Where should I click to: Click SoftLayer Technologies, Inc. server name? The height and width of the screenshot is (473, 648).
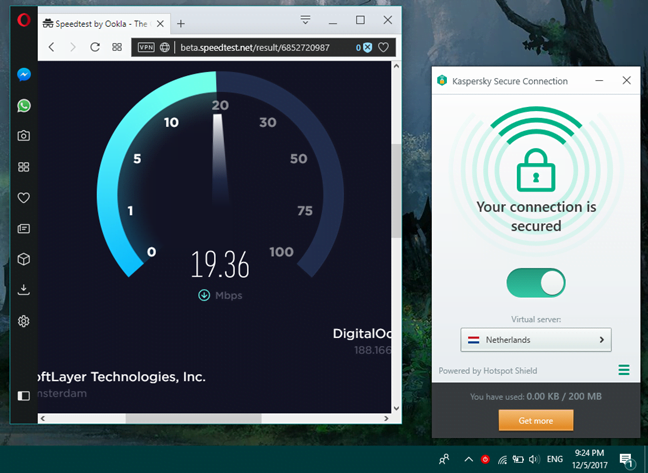(122, 376)
